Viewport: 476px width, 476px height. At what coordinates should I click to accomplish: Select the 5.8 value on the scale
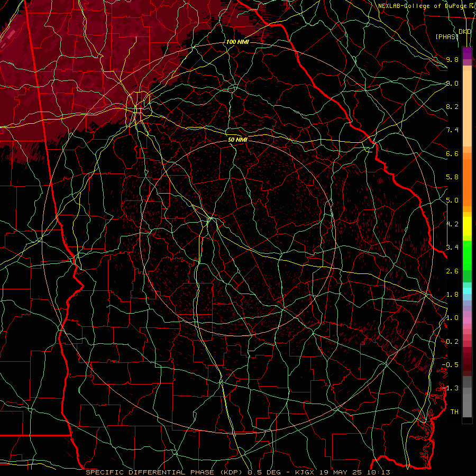452,177
